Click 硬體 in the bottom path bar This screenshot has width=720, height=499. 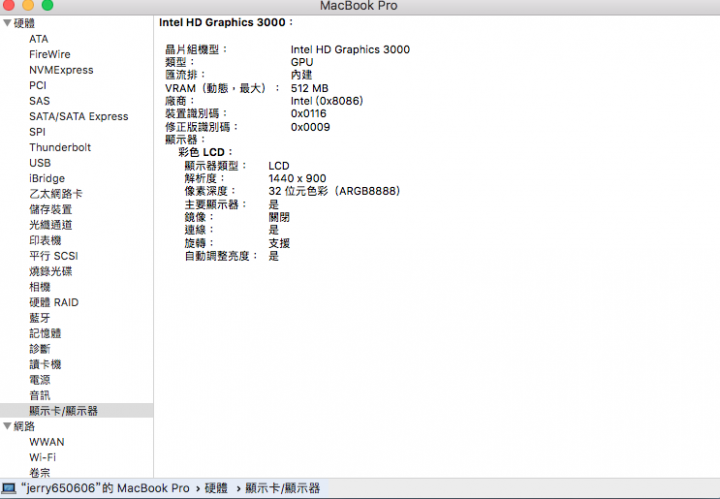tap(216, 488)
